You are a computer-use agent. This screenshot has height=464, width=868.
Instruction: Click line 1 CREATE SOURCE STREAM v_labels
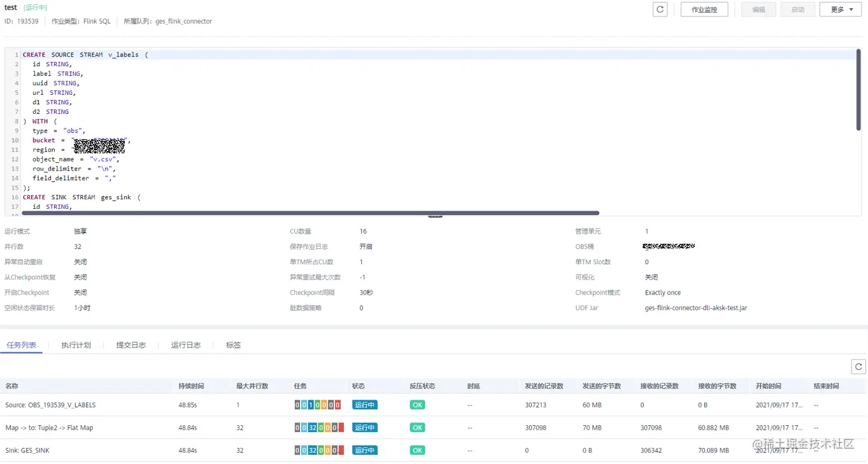85,55
